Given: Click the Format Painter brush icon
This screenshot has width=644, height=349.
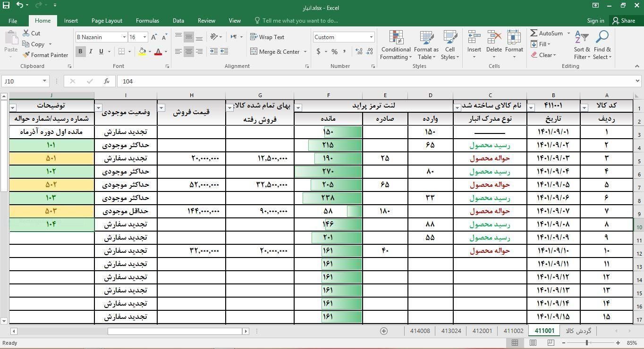Looking at the screenshot, I should click(26, 55).
